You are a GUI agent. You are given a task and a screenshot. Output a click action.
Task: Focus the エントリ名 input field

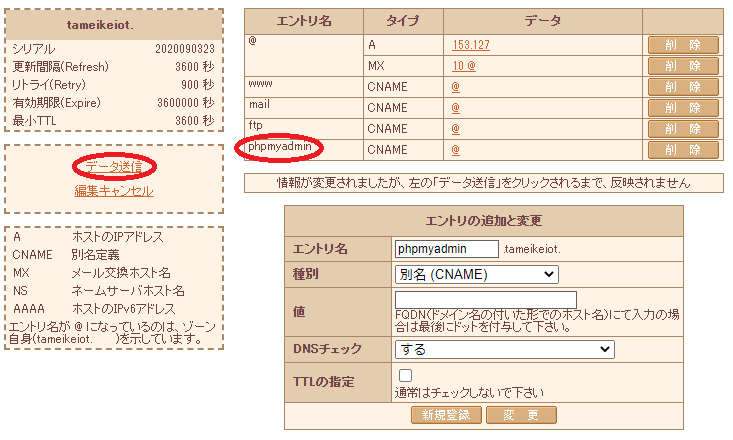pos(446,248)
